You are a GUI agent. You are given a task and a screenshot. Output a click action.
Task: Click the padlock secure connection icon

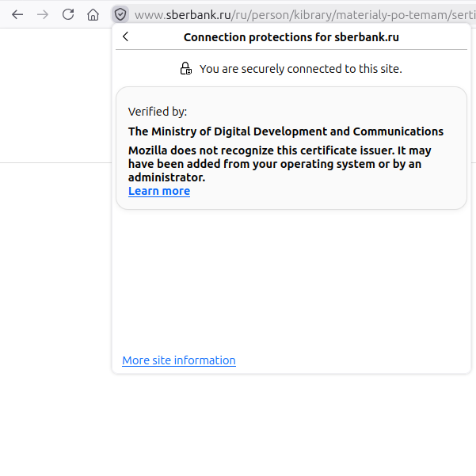(x=186, y=69)
